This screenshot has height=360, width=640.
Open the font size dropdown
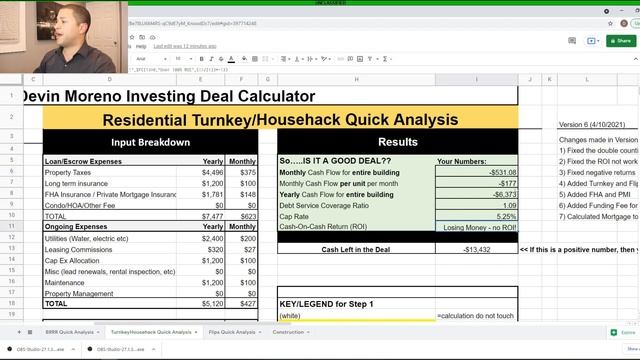click(x=183, y=59)
